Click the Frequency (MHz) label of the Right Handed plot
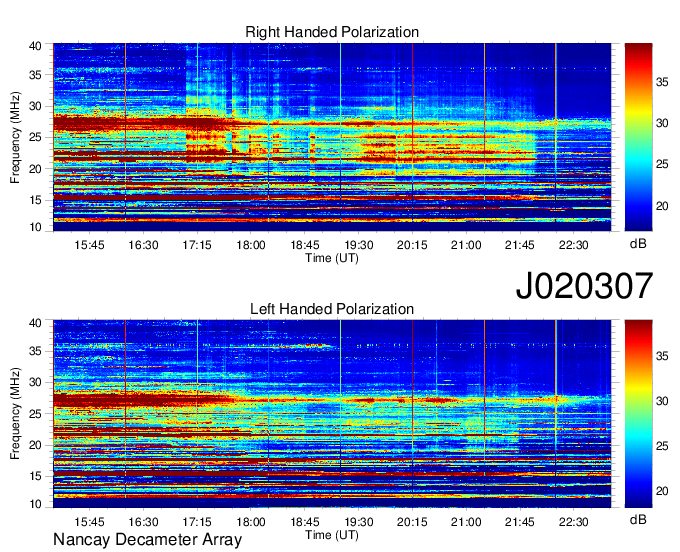Screen dimensions: 680x552 [x=15, y=137]
